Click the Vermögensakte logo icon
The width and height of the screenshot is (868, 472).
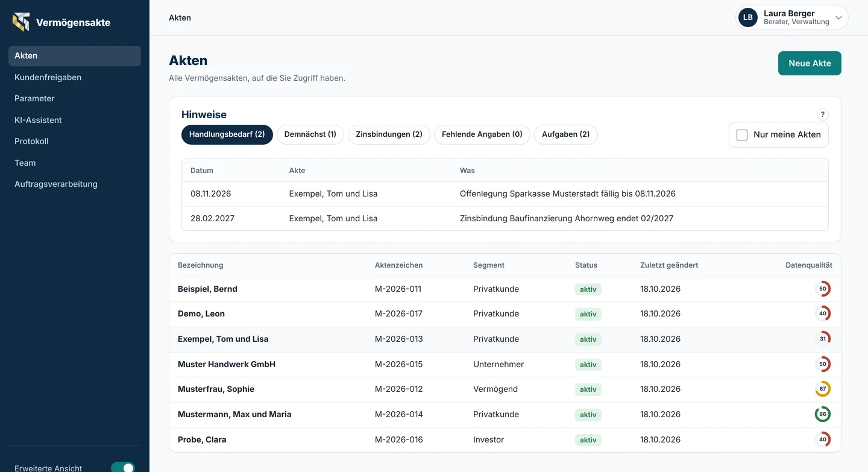coord(21,22)
